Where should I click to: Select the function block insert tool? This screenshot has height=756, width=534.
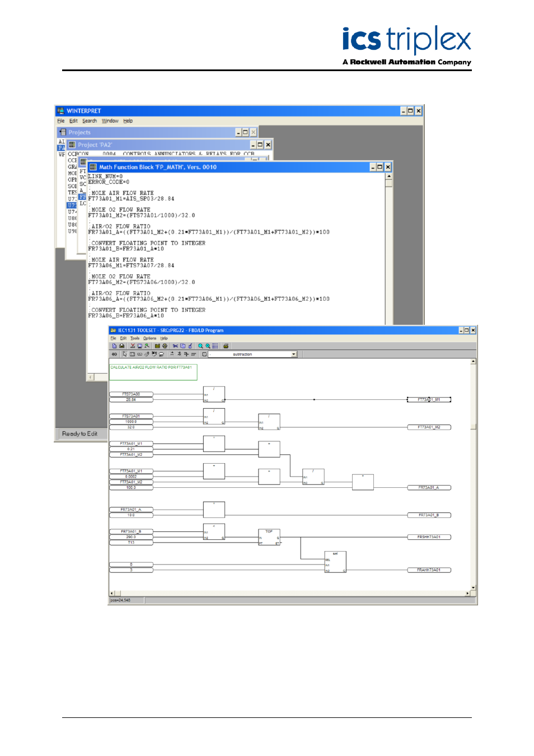click(x=132, y=354)
